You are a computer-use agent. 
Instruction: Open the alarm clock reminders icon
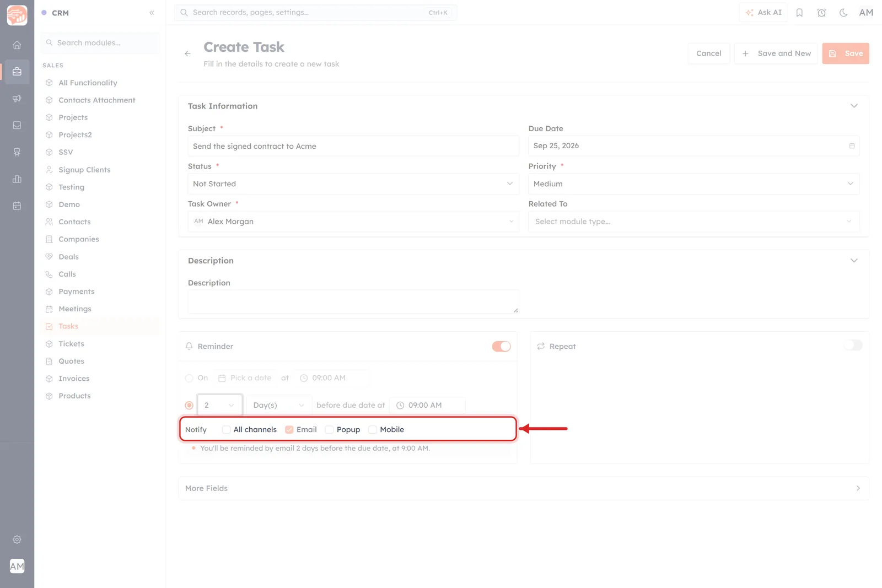click(821, 13)
